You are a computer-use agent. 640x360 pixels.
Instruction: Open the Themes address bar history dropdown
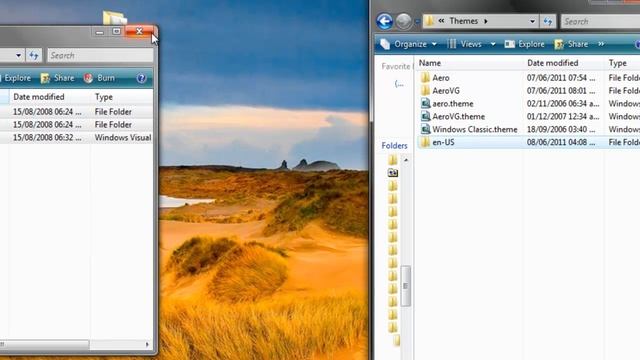(x=532, y=21)
